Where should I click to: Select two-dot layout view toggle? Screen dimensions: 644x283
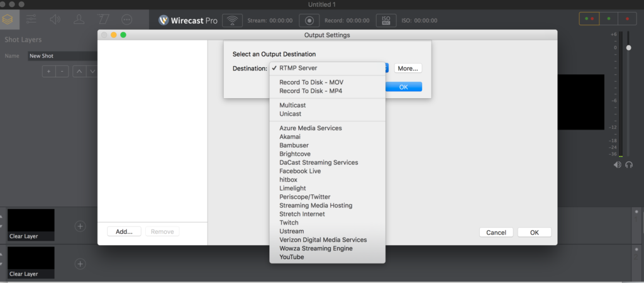589,18
